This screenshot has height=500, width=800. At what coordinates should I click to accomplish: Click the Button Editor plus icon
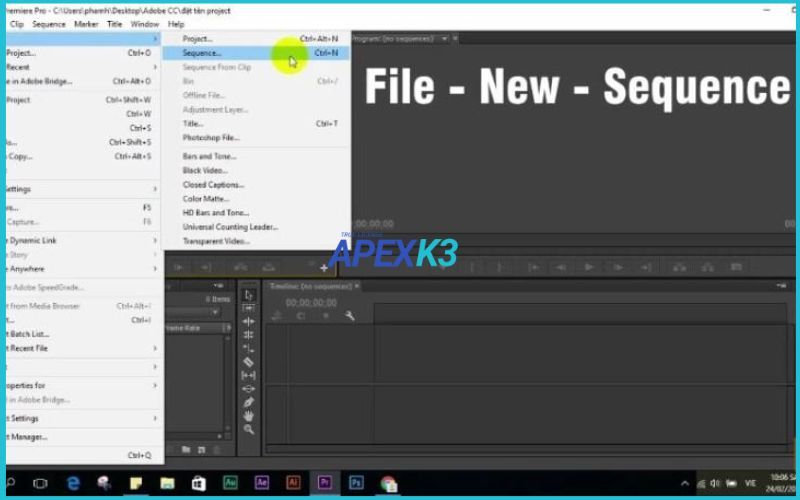[x=324, y=268]
